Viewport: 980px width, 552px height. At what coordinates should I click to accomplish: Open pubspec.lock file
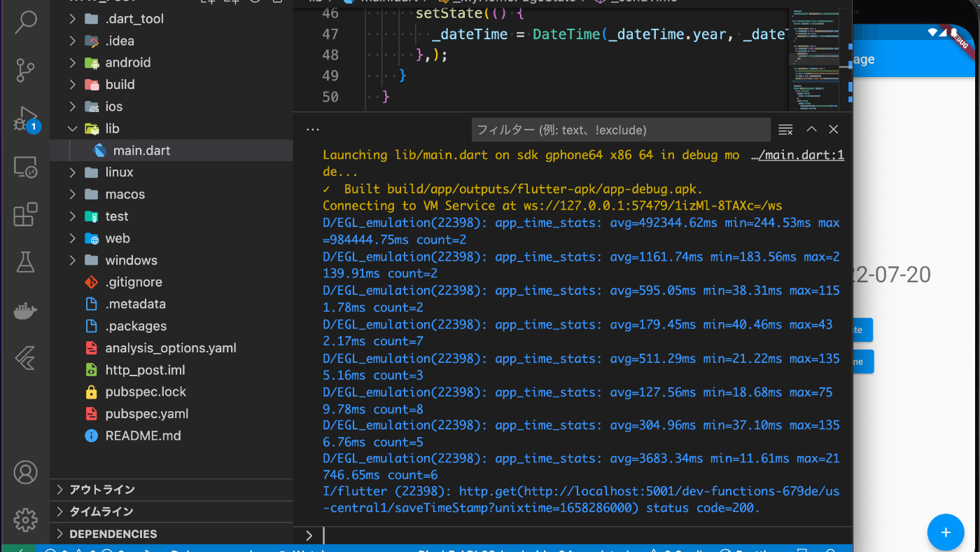pyautogui.click(x=171, y=392)
